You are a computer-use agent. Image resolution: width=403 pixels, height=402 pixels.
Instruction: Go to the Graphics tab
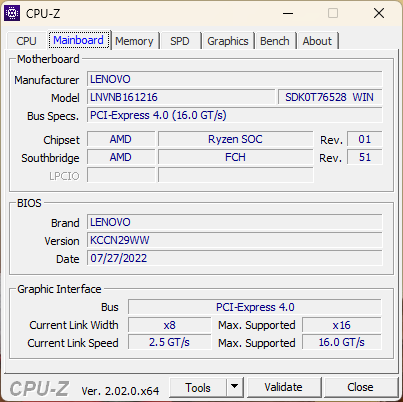pos(228,41)
